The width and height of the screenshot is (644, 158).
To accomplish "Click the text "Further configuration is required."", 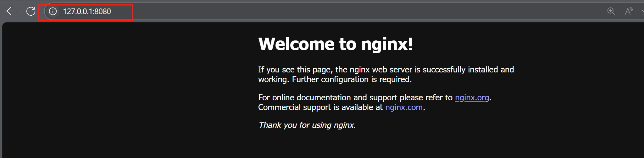I will (352, 79).
